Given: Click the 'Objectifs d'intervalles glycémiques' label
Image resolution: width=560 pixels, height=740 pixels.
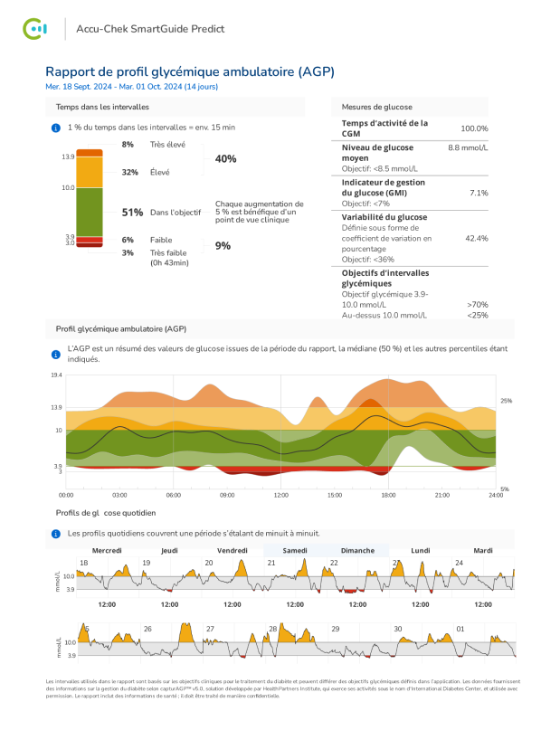Looking at the screenshot, I should click(385, 278).
